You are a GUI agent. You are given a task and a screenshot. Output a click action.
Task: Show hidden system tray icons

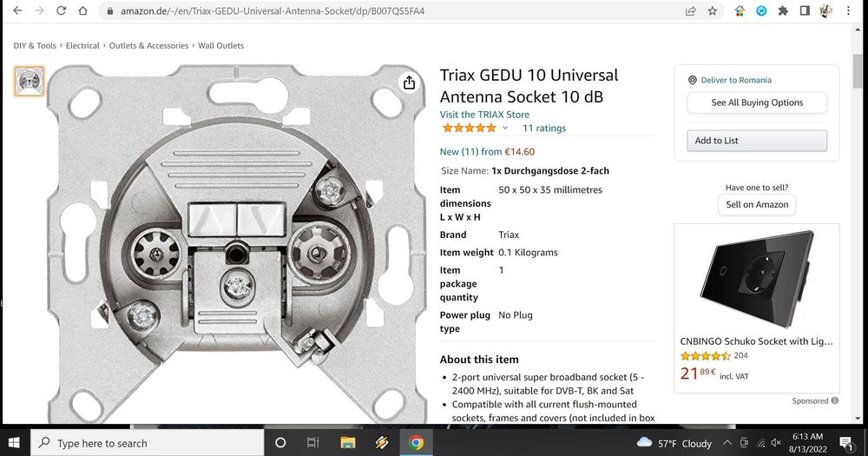click(727, 443)
